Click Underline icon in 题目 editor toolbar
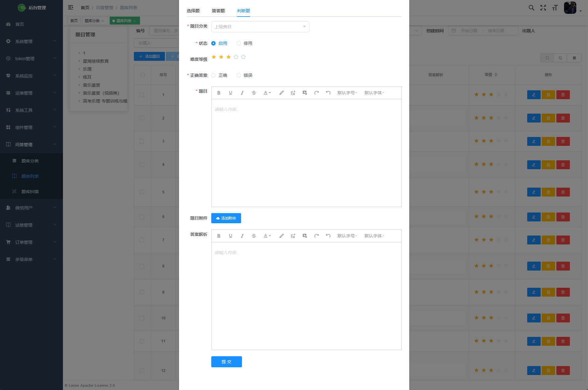Viewport: 588px width, 390px height. (x=230, y=93)
